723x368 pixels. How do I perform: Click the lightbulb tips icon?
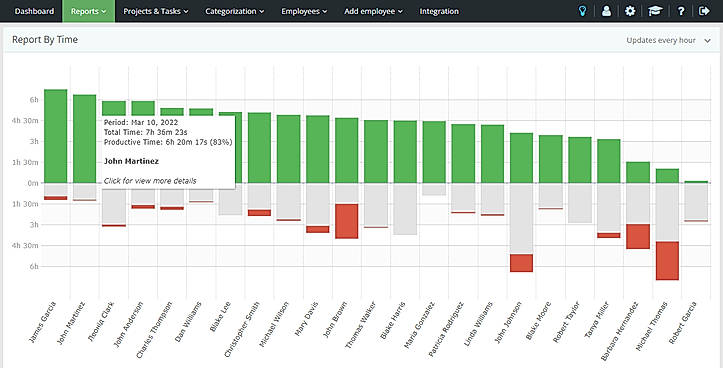(x=582, y=11)
